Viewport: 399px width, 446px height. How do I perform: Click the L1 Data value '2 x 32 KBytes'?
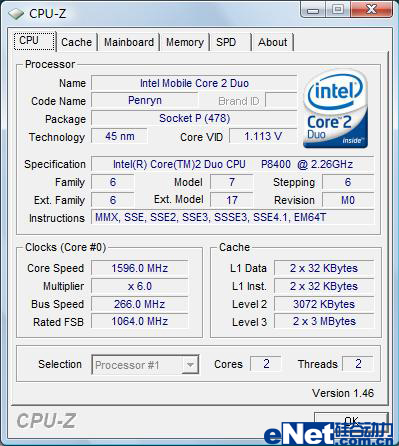[x=324, y=268]
